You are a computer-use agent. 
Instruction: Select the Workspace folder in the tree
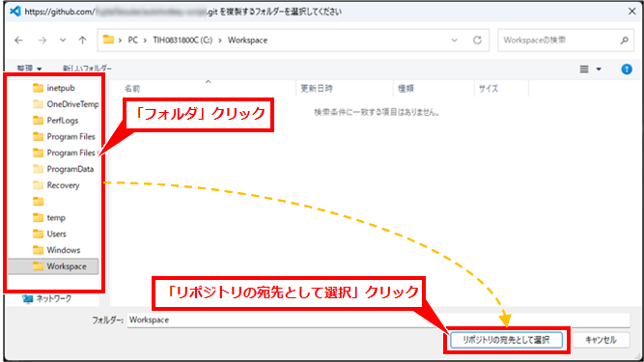(53, 266)
